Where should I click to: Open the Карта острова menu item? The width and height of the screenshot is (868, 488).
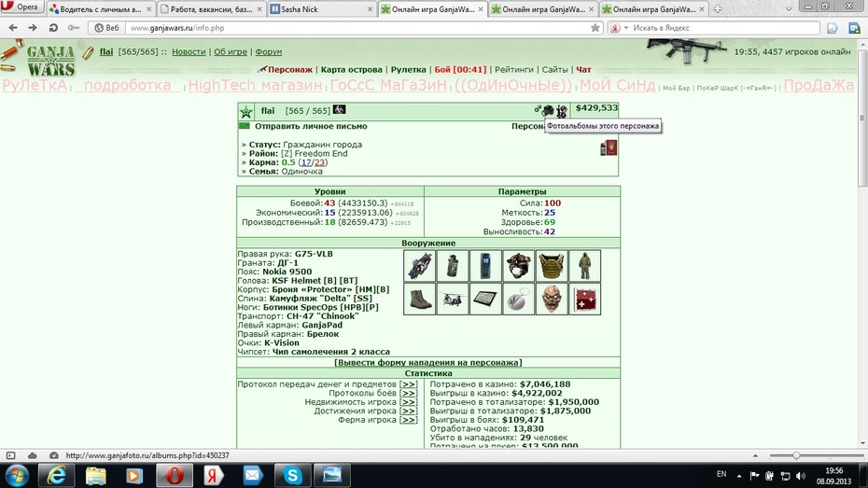352,70
